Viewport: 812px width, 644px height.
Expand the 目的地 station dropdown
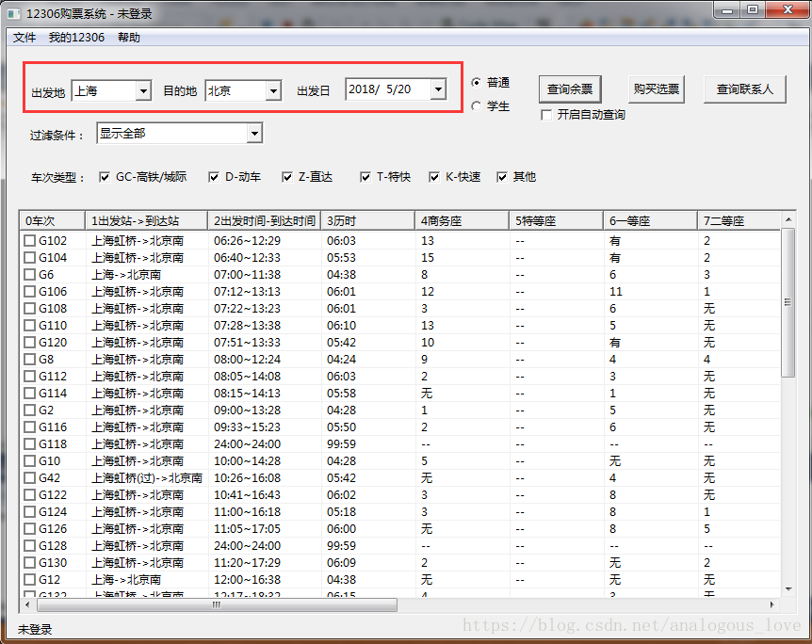coord(273,91)
